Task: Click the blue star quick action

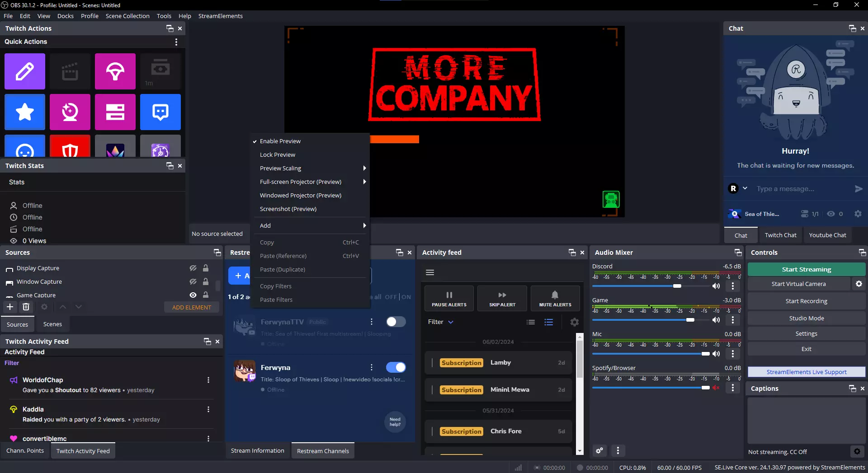Action: (x=25, y=112)
